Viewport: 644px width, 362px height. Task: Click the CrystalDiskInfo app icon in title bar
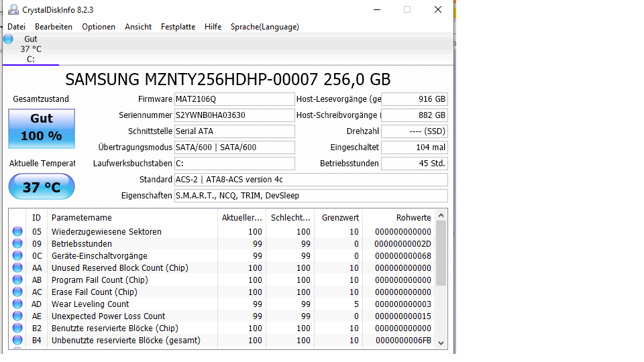point(13,9)
